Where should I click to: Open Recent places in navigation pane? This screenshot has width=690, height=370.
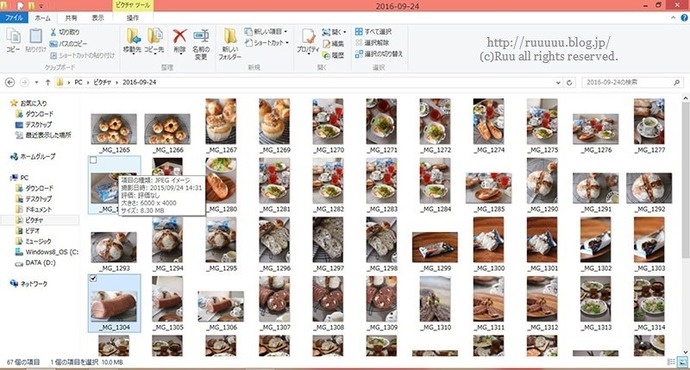(43, 135)
